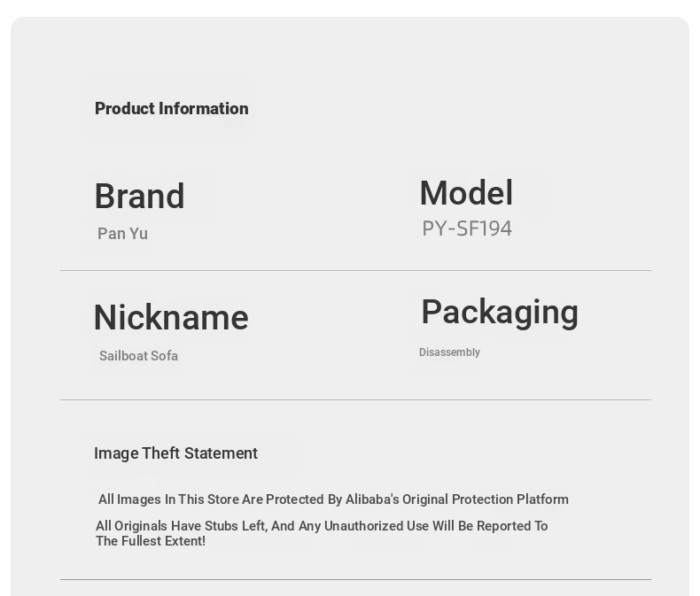Click the Pan Yu brand value
Screen dimensions: 700x596
[122, 233]
